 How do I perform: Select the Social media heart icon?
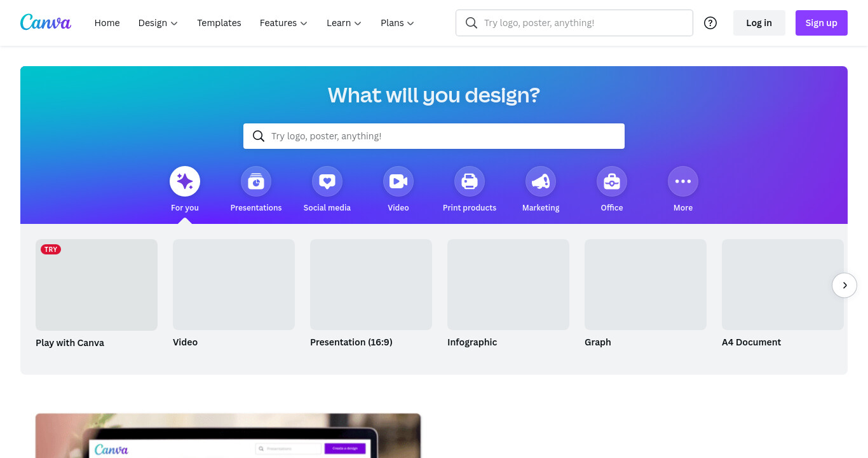(327, 182)
